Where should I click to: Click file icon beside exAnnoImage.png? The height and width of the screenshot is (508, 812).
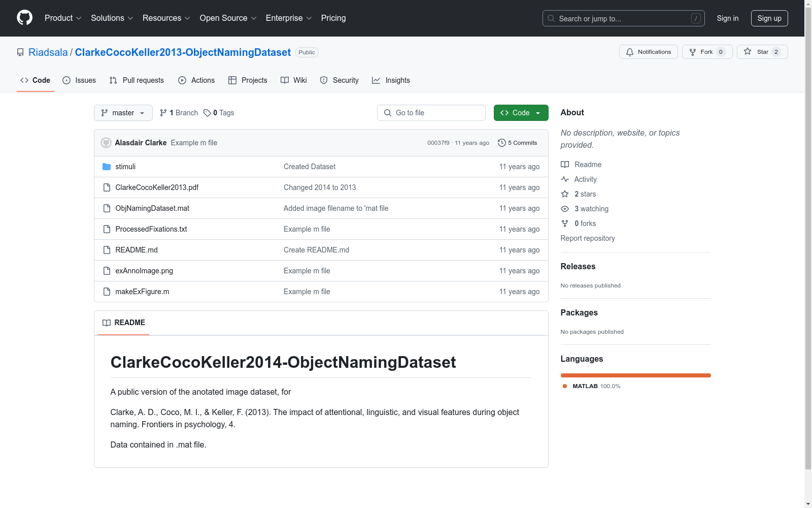(107, 271)
